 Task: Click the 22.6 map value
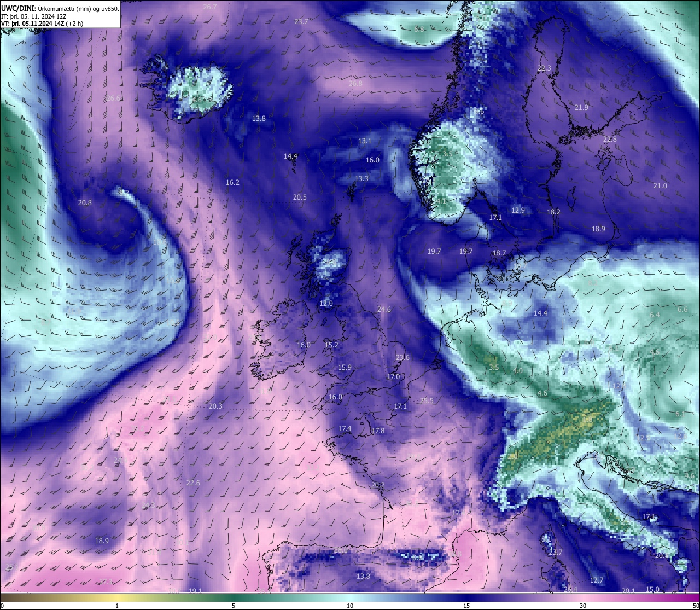193,483
